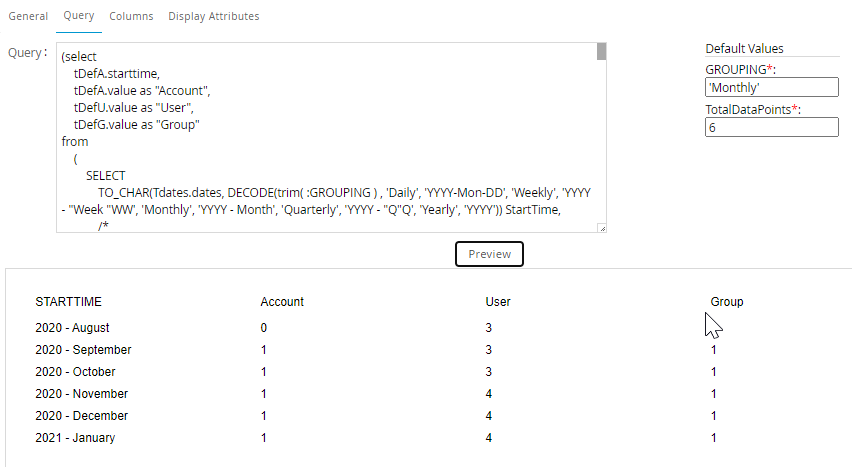Viewport: 852px width, 467px height.
Task: Click the query editor scrollbar thumb
Action: (601, 52)
